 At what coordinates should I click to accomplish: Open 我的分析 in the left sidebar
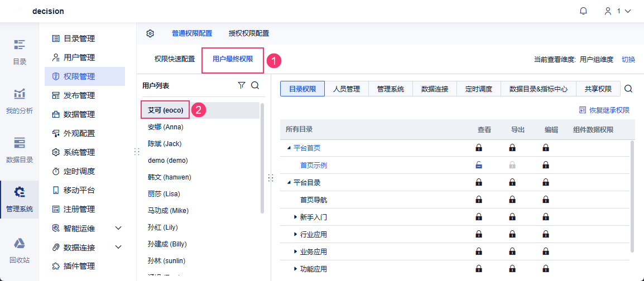[20, 100]
